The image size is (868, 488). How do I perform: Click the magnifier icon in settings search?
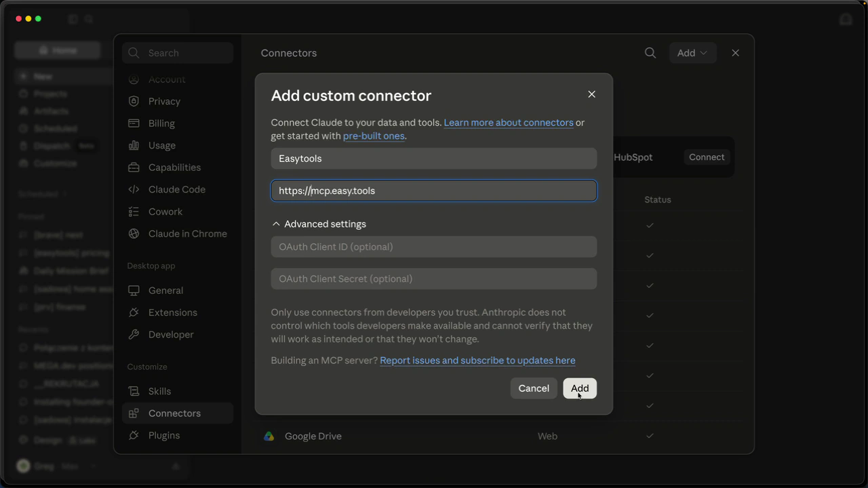[134, 53]
